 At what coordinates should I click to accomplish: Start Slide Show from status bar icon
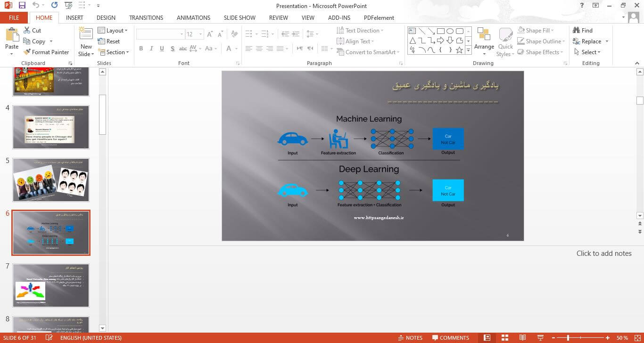[x=540, y=338]
